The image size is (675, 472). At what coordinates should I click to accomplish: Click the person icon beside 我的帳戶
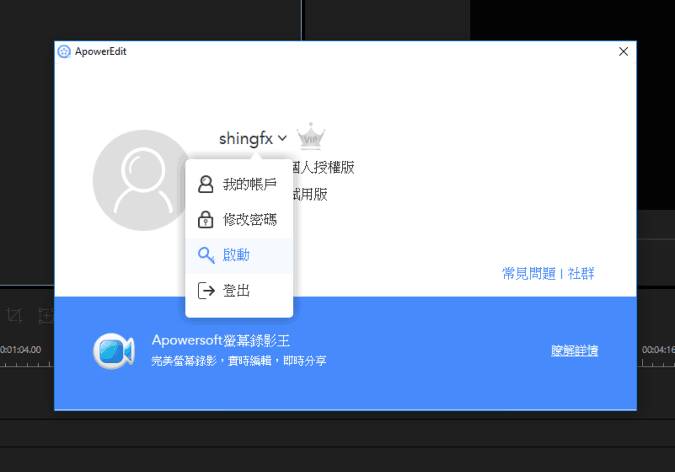[x=205, y=184]
